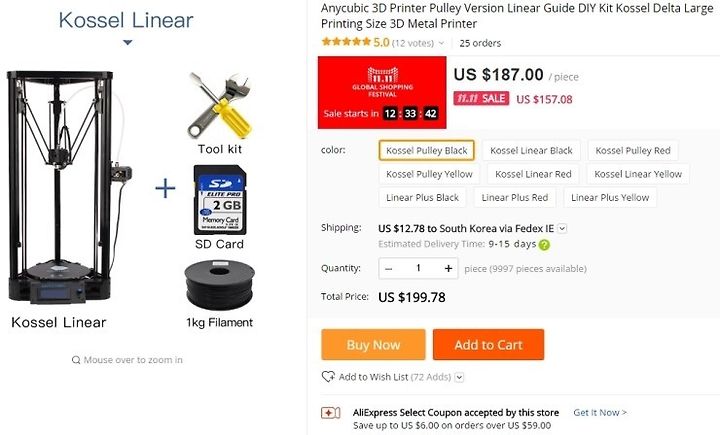The image size is (720, 435).
Task: Click the 11.11 Global Shopping Festival banner
Action: pos(382,92)
